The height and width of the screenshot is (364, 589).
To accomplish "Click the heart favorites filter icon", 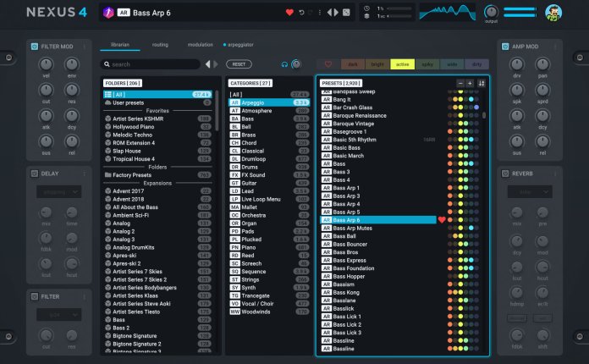I will click(328, 63).
